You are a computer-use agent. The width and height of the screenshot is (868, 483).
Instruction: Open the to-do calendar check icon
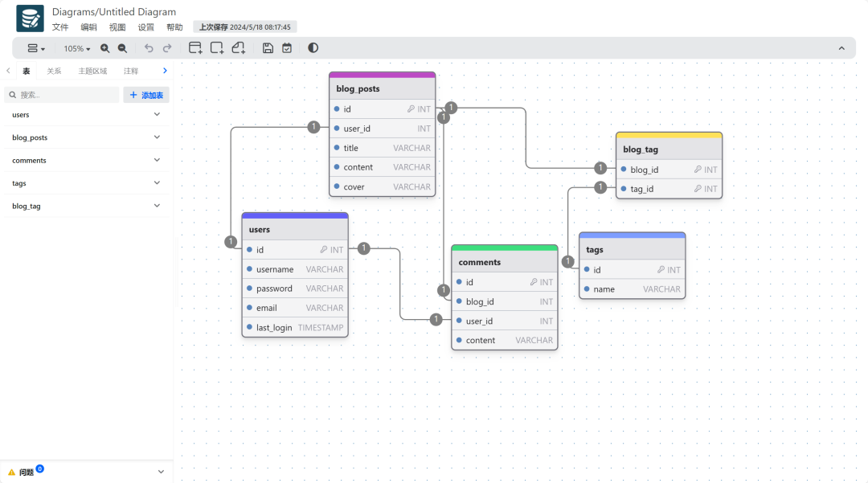click(287, 48)
